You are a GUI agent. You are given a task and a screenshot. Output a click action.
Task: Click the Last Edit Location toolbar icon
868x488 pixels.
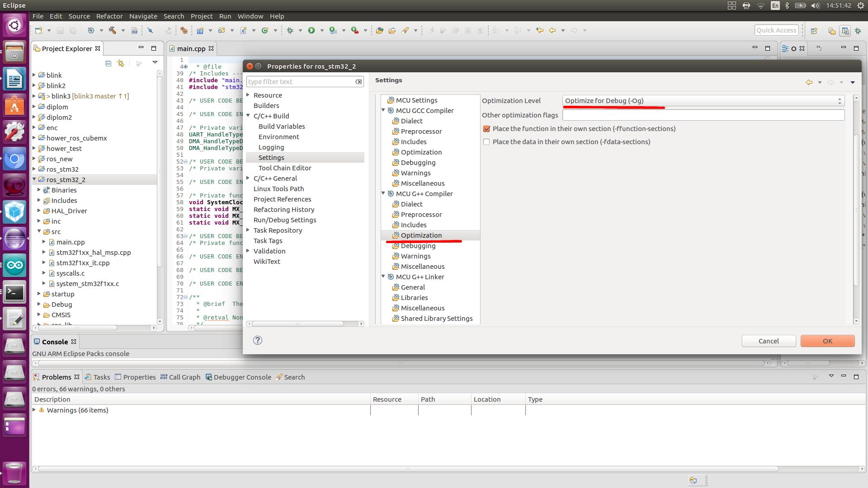coord(539,30)
